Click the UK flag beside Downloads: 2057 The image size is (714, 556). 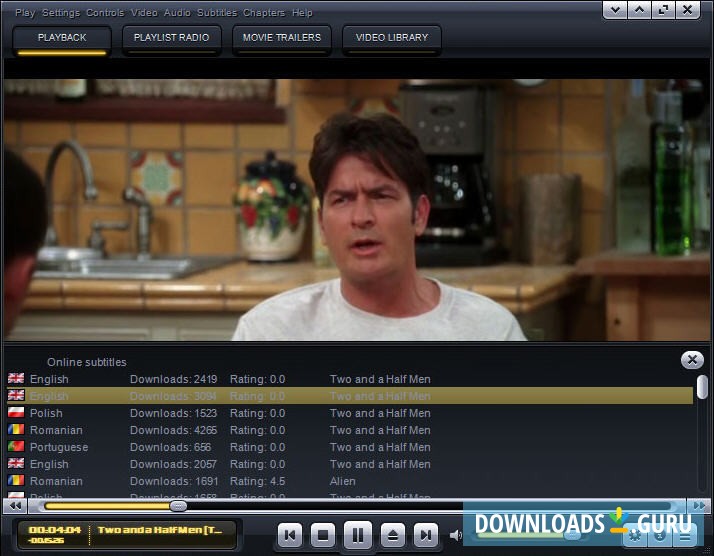[16, 463]
